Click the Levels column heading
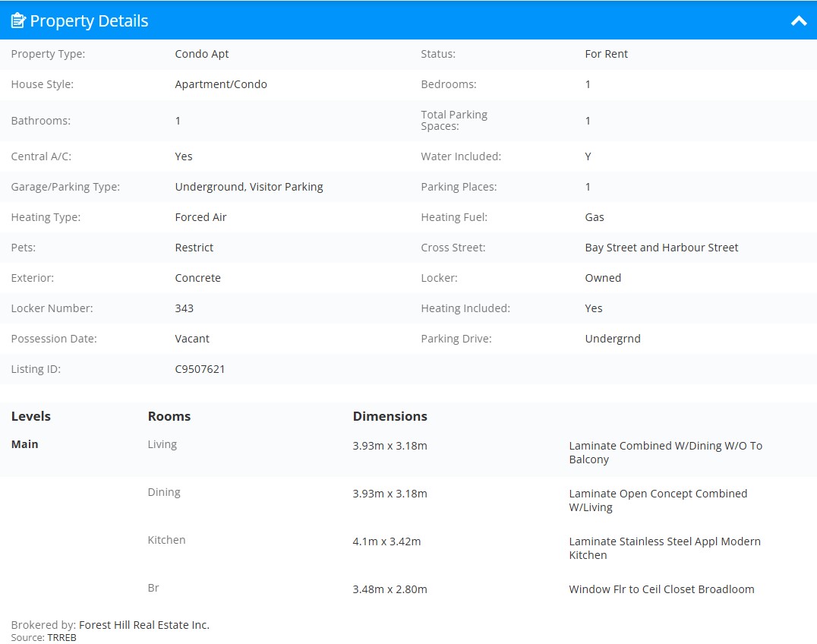 pyautogui.click(x=30, y=416)
